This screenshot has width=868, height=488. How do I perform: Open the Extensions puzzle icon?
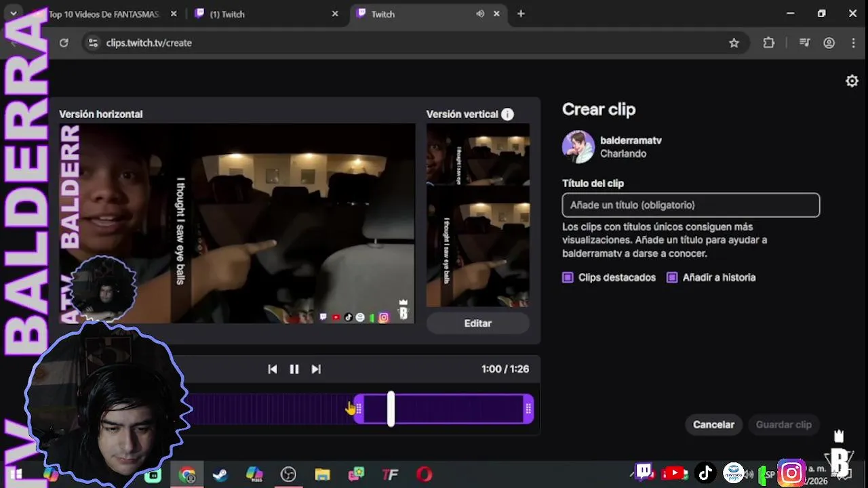click(x=768, y=43)
